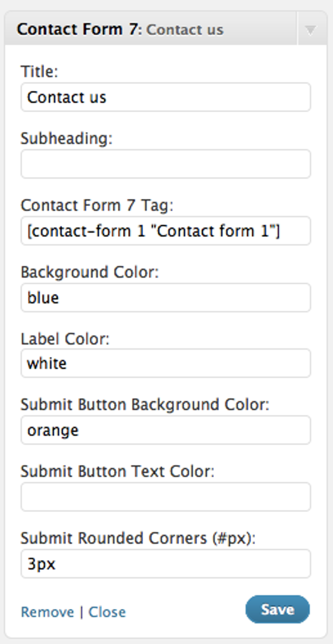Click the Submit Button Background Color label
Viewport: 333px width, 644px height.
coord(145,404)
